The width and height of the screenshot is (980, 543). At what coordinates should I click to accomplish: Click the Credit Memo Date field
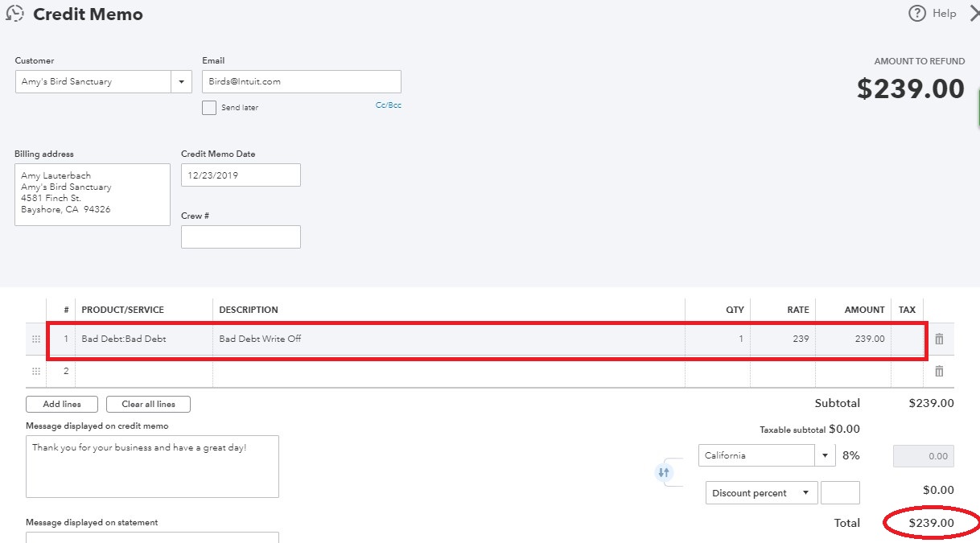coord(241,175)
